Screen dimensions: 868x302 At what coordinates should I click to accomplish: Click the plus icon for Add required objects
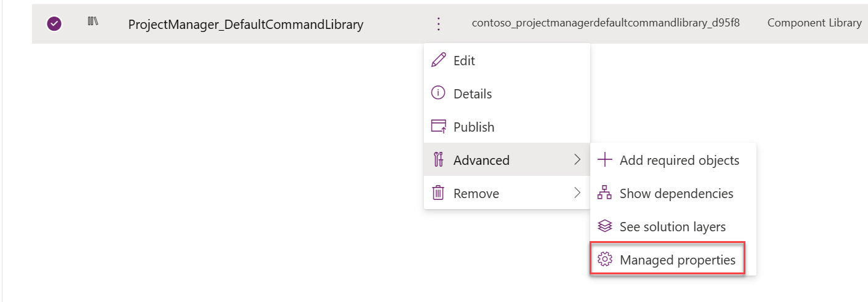click(x=605, y=160)
